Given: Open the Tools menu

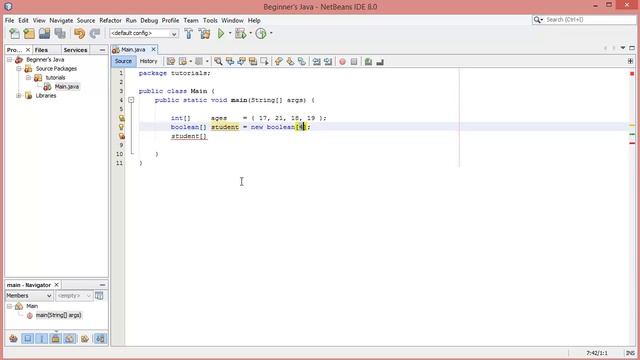Looking at the screenshot, I should click(210, 20).
